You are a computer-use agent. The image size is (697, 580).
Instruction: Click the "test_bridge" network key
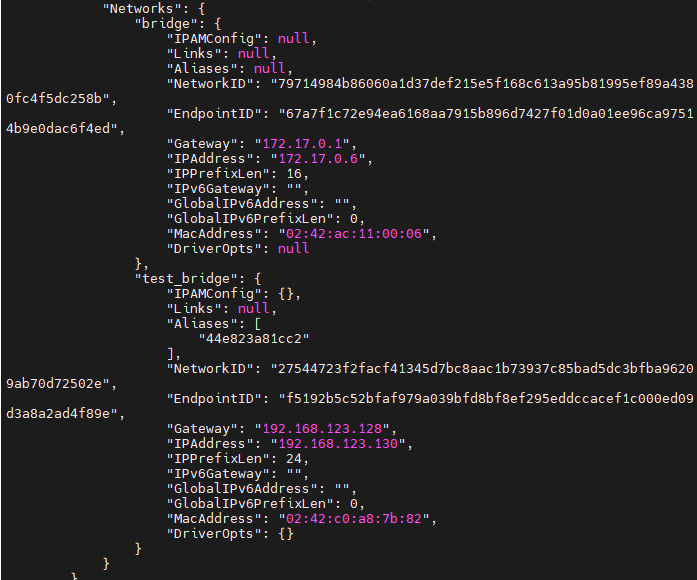coord(190,279)
